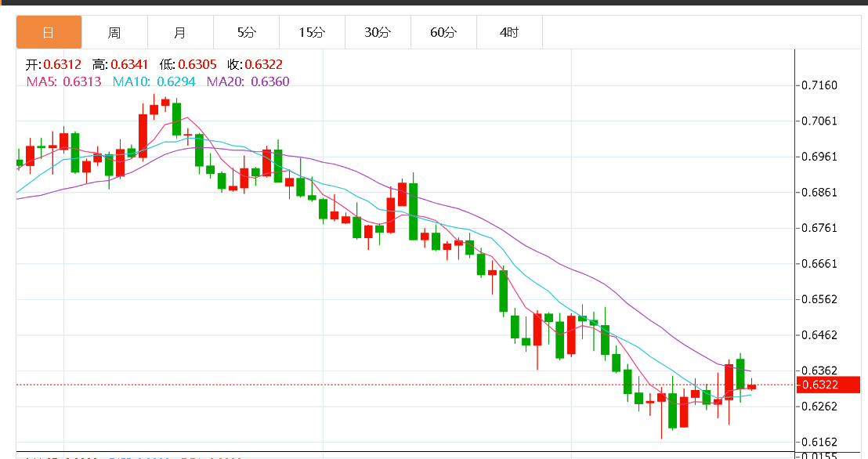Image resolution: width=868 pixels, height=459 pixels.
Task: Click the opening price 开: 0.6312
Action: [x=53, y=65]
